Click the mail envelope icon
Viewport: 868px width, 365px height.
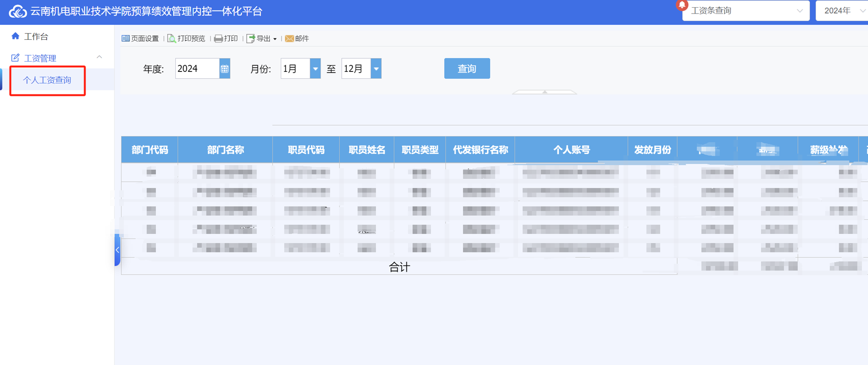[x=289, y=38]
